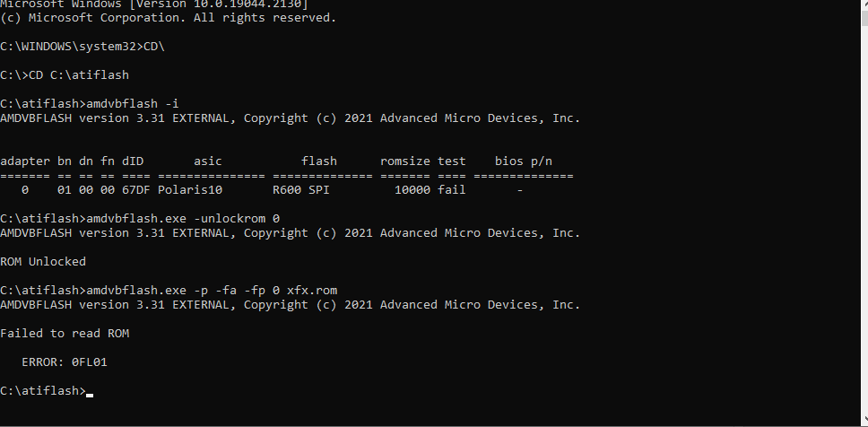This screenshot has width=868, height=427.
Task: Click the '67DF' device ID value
Action: pos(136,190)
